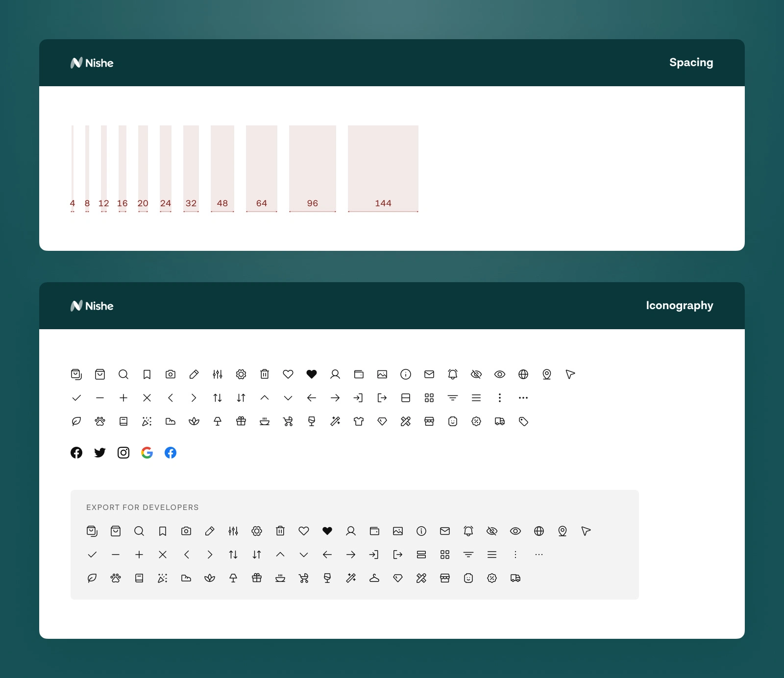Click the chevron-down icon in the export panel
This screenshot has width=784, height=678.
coord(304,555)
